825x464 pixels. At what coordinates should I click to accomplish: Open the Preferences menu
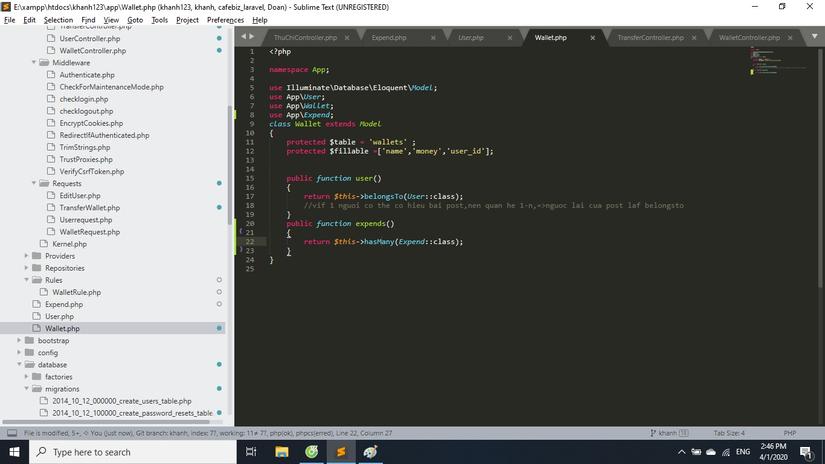(x=225, y=20)
